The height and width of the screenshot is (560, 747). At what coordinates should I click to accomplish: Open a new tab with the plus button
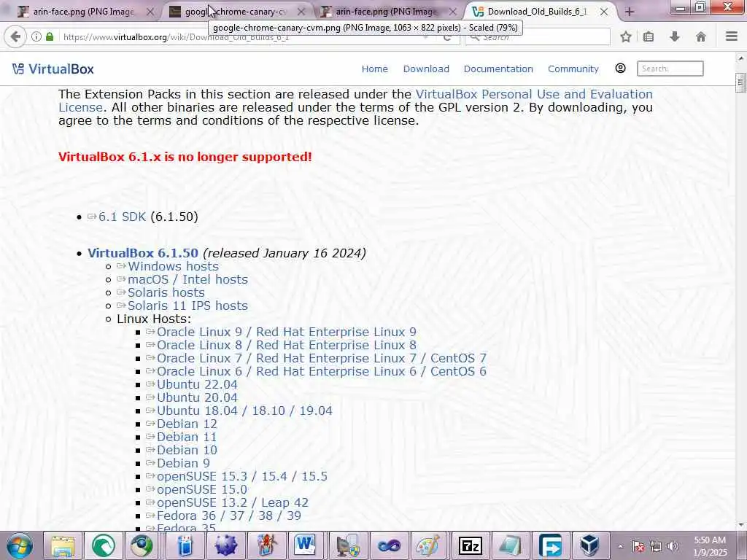point(630,12)
